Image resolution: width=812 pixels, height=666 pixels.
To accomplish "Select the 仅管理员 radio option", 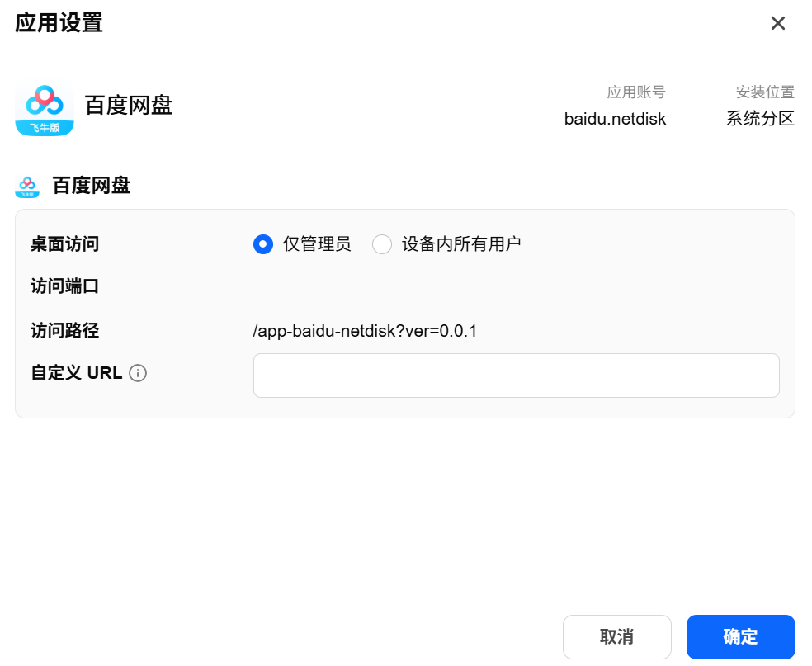I will (263, 244).
